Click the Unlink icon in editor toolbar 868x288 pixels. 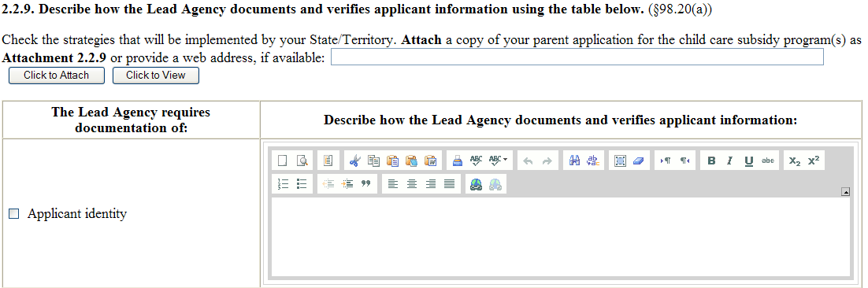tap(495, 184)
